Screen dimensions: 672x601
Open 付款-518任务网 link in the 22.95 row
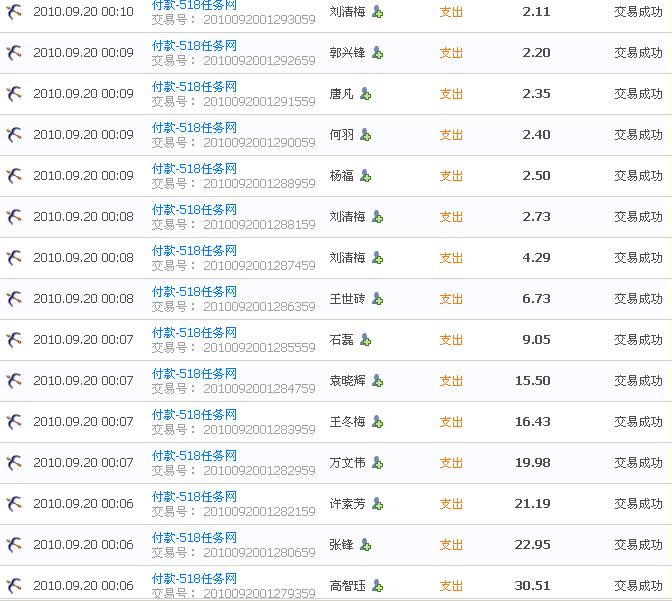click(x=194, y=538)
